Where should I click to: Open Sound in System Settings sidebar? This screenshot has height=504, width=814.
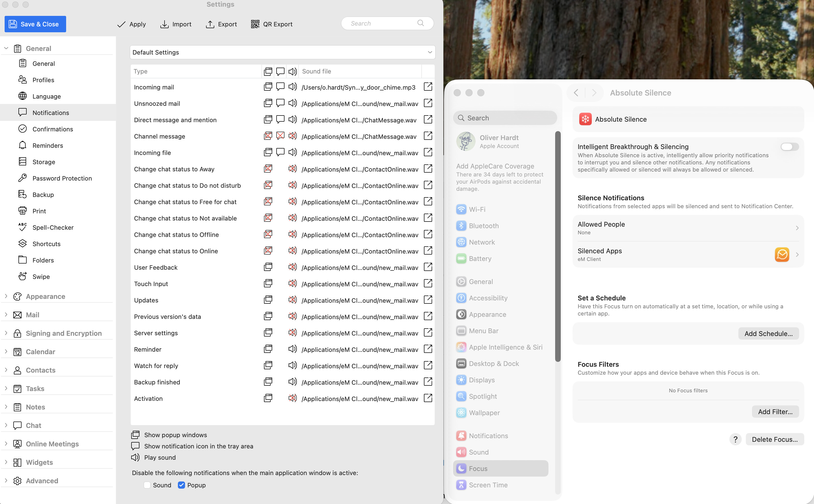tap(479, 452)
